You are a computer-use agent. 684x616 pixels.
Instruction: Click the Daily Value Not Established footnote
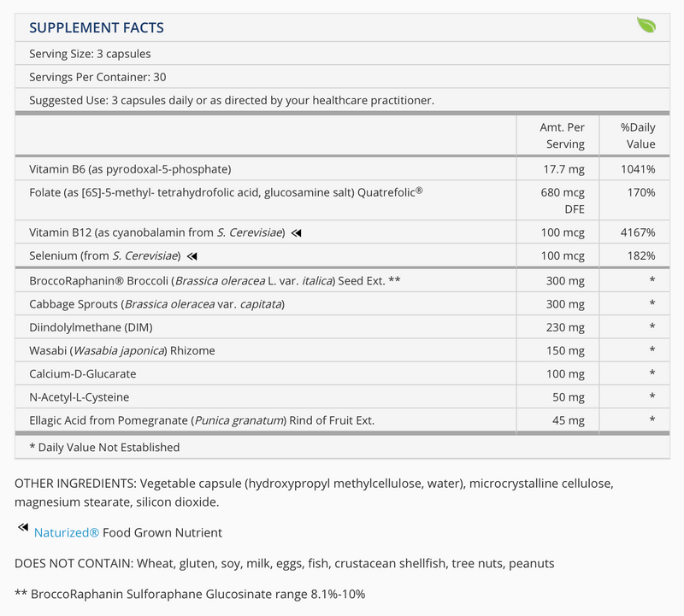point(104,447)
